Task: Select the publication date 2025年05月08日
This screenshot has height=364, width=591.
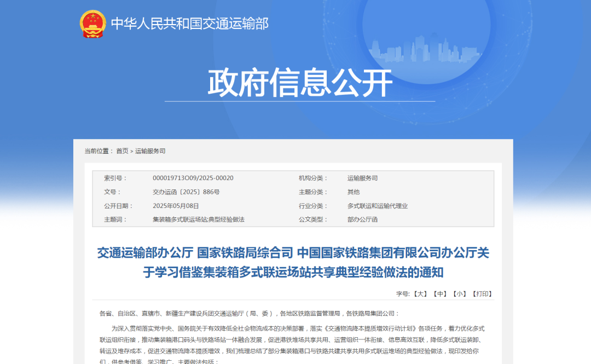Action: click(176, 206)
